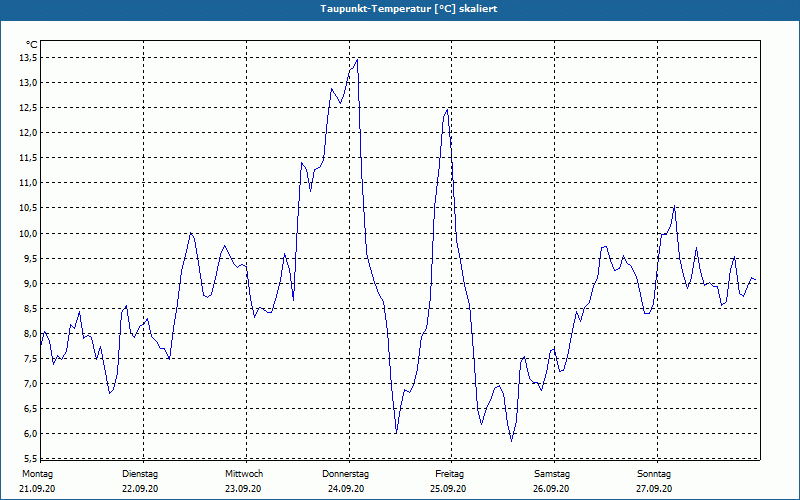Viewport: 800px width, 500px height.
Task: Select the Sonntag day label
Action: [x=654, y=474]
